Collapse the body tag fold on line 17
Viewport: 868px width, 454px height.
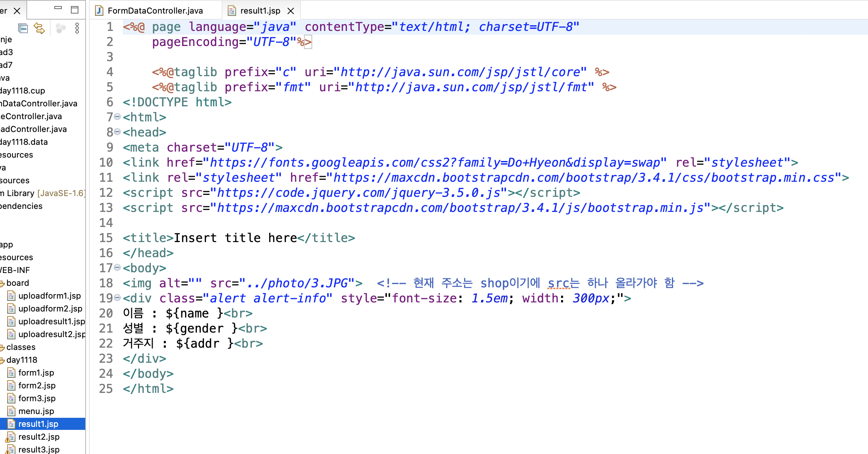tap(117, 268)
